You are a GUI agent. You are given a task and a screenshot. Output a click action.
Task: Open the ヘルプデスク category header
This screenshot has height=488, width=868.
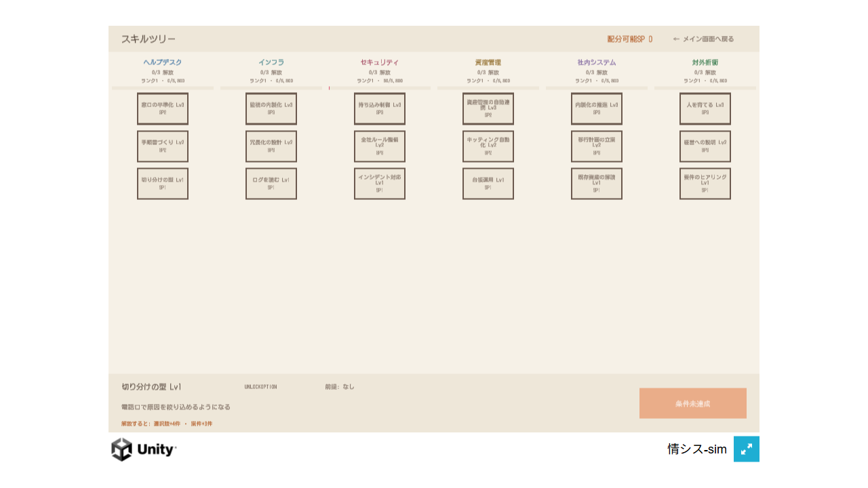163,62
